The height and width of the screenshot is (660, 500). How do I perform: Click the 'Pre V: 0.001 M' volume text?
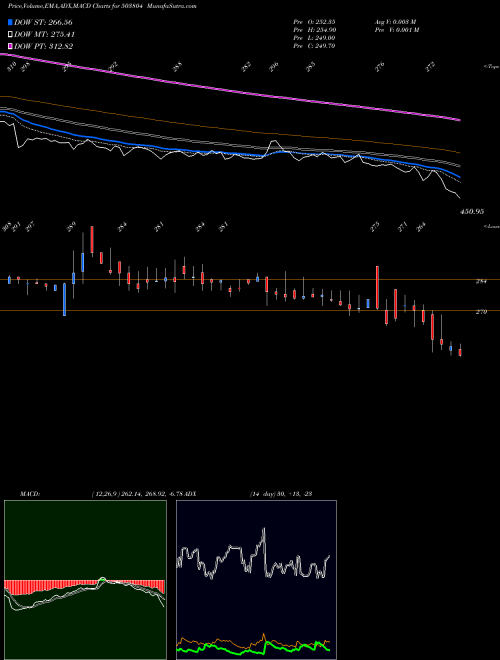(396, 30)
